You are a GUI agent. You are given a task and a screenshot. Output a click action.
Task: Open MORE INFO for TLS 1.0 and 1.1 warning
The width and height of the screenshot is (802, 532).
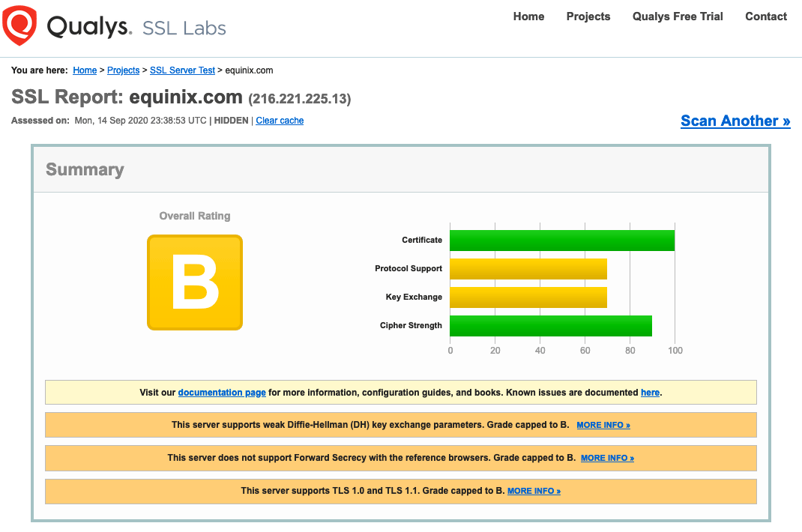pos(534,491)
